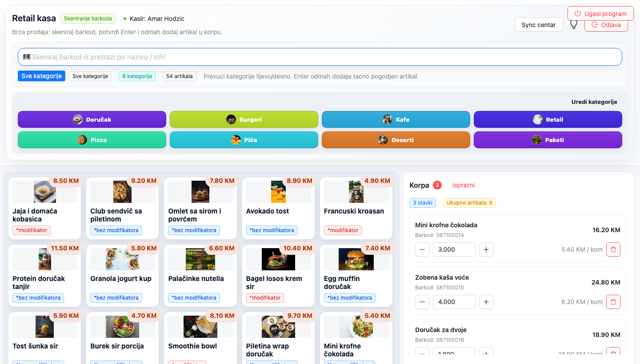This screenshot has width=640, height=364.
Task: Open the Retail category
Action: pos(548,119)
